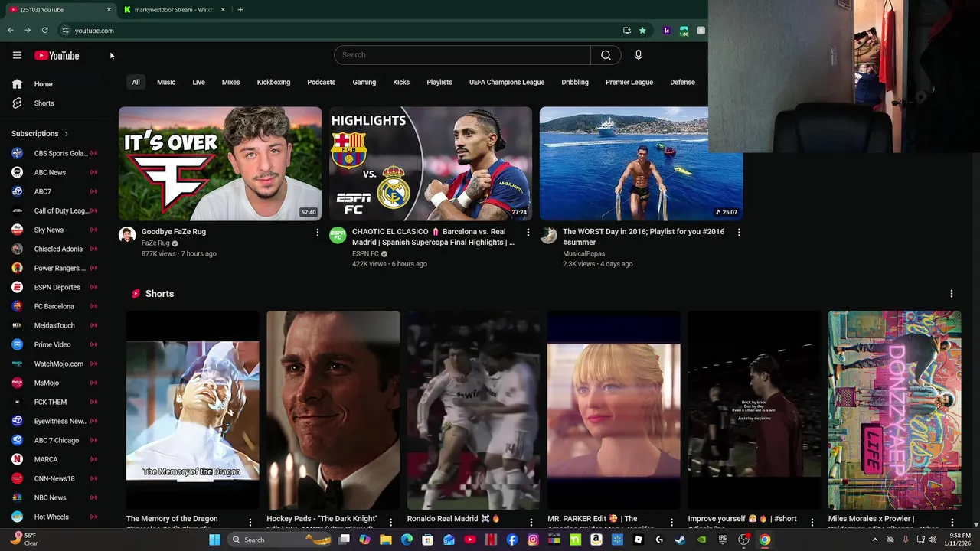Click the YouTube logo

click(57, 55)
